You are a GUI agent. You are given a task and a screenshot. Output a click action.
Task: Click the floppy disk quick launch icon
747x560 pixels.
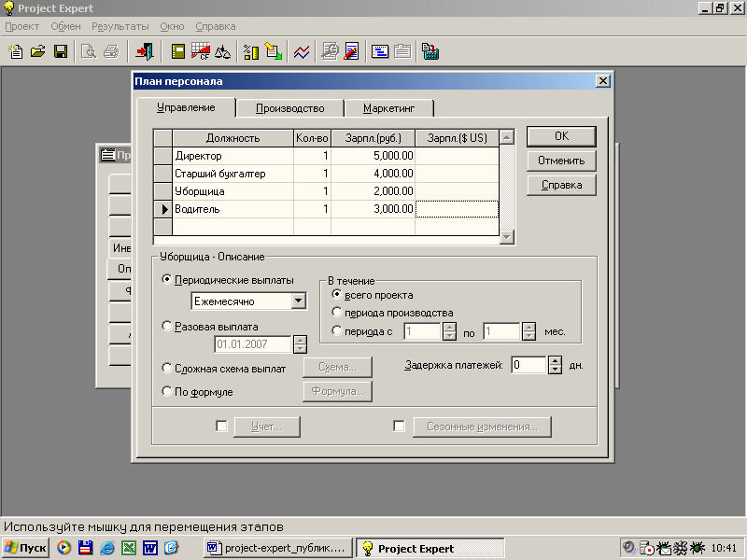85,548
